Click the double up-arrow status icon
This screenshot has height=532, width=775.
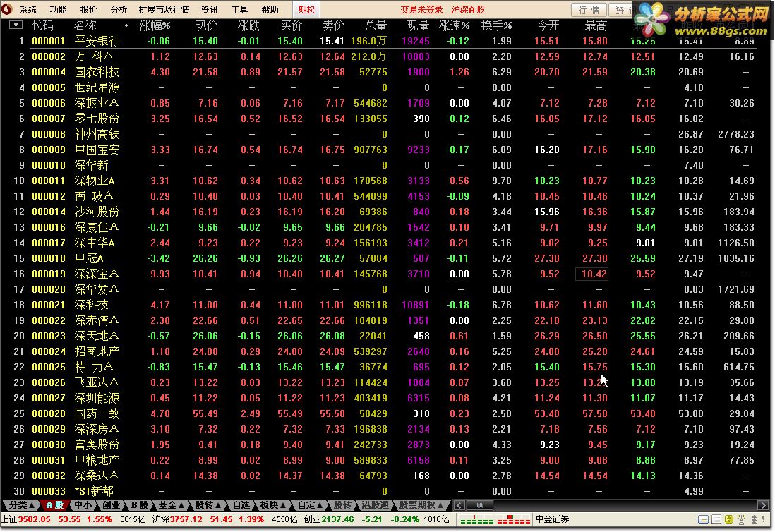[x=754, y=519]
